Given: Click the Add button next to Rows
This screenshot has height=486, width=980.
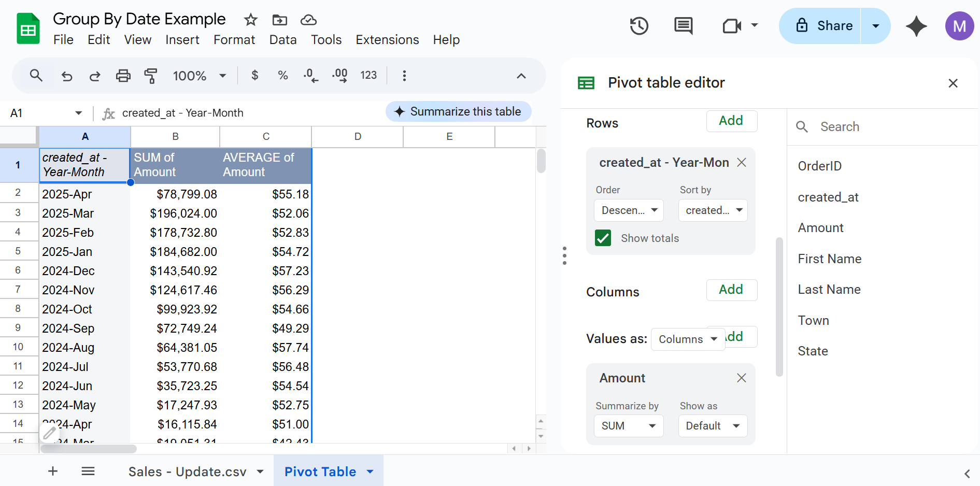Looking at the screenshot, I should (x=731, y=121).
